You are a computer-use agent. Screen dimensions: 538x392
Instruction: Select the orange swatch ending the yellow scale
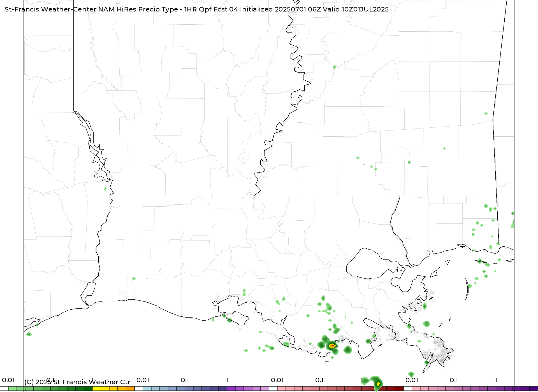pyautogui.click(x=130, y=389)
